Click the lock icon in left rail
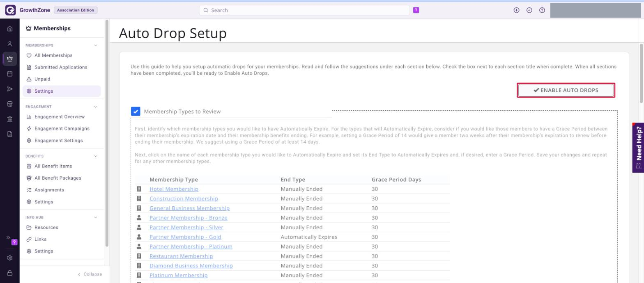 [x=10, y=273]
